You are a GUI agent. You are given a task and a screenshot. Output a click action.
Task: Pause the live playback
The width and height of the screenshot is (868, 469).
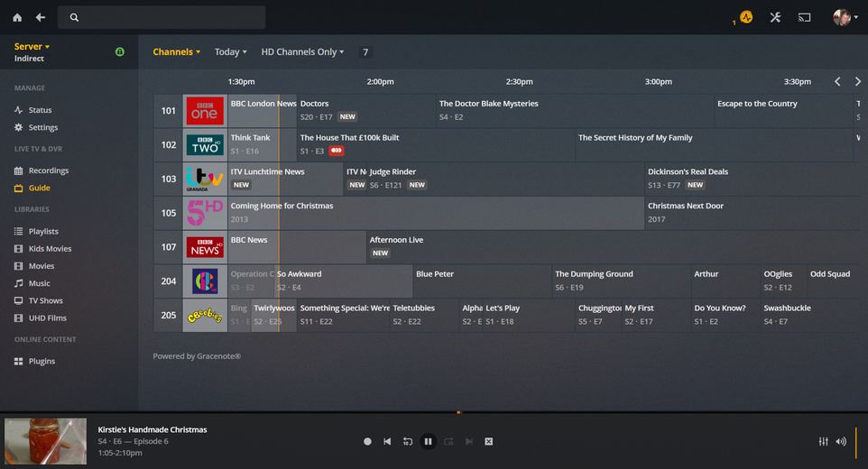428,441
